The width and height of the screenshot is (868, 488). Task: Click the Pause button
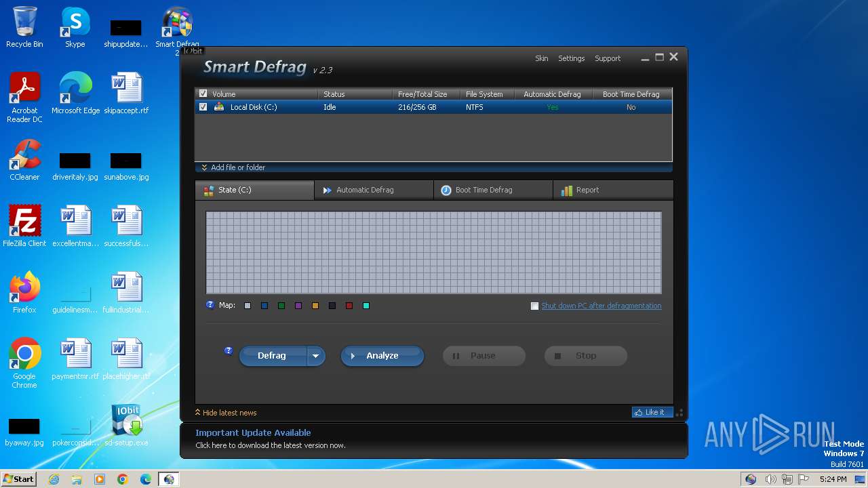(484, 356)
